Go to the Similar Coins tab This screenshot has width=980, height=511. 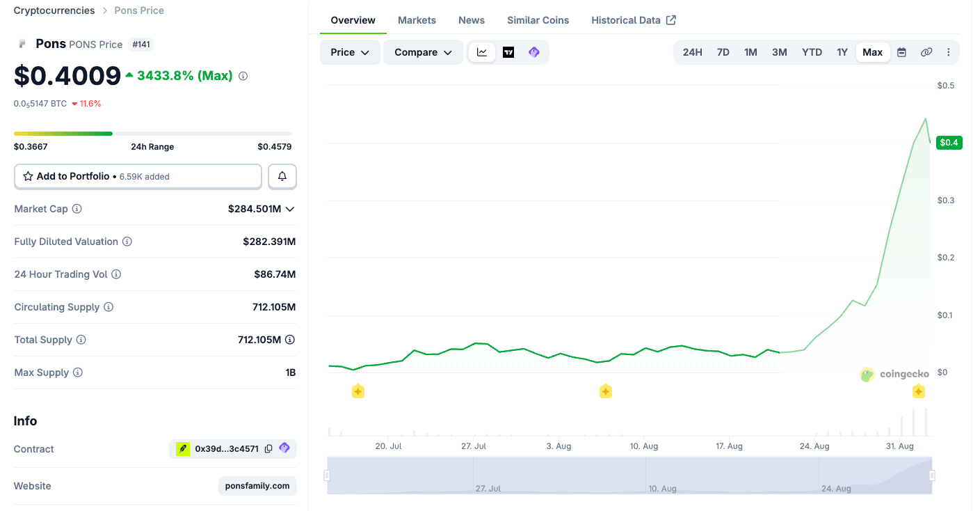point(538,20)
